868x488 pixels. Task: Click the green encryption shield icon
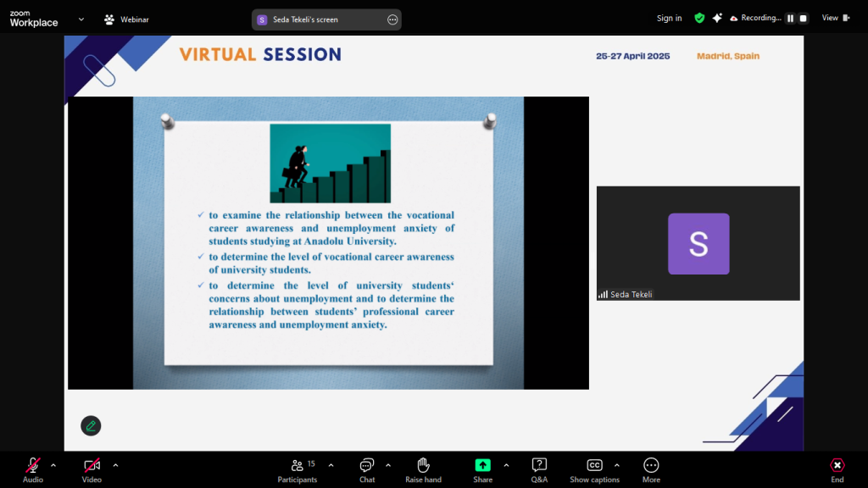(x=699, y=18)
